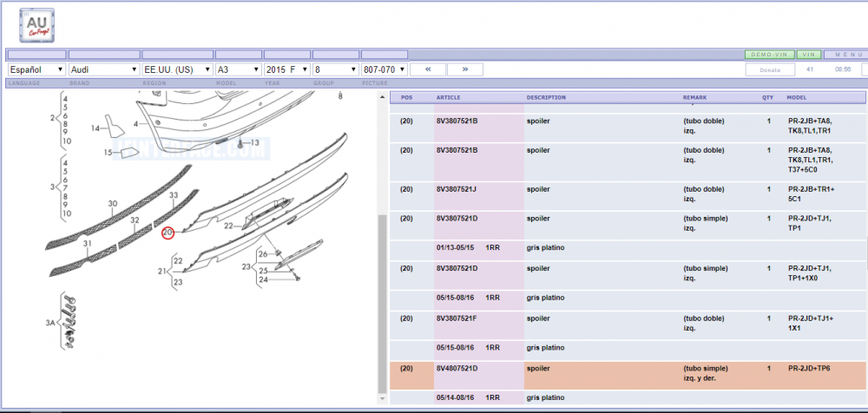Viewport: 868px width, 413px height.
Task: Click remark (tubo simple) izq. y der.
Action: (705, 373)
